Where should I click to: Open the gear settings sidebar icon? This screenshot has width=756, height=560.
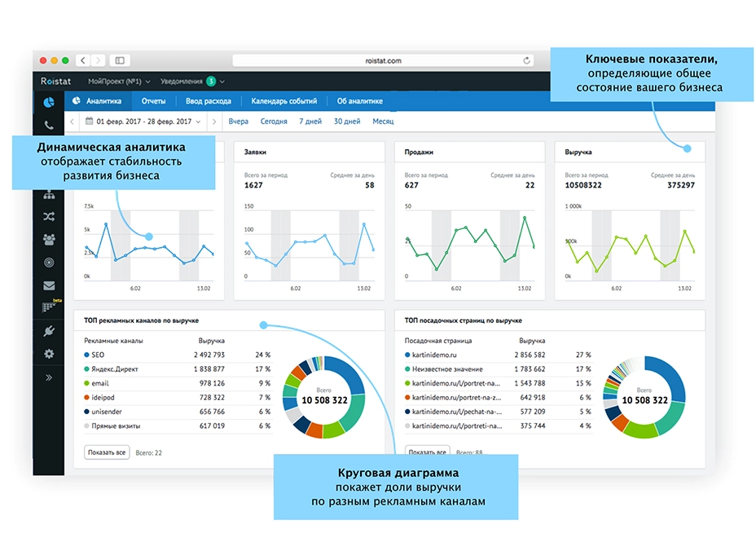click(49, 354)
